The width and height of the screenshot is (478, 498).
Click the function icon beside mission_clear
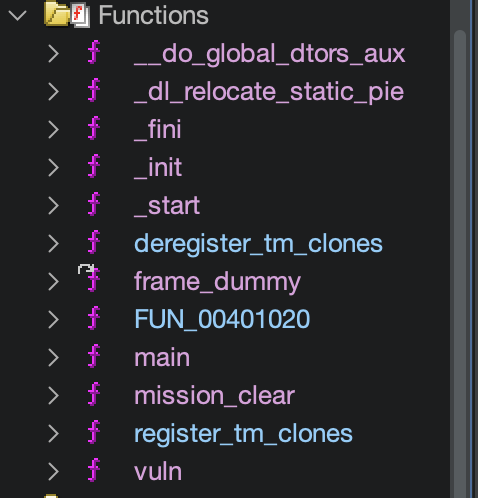point(94,394)
